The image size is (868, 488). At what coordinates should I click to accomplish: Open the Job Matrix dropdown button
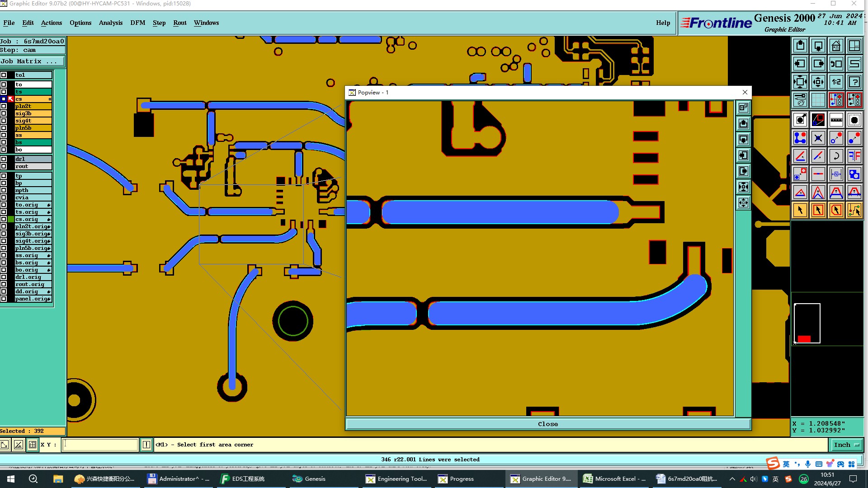[x=33, y=61]
